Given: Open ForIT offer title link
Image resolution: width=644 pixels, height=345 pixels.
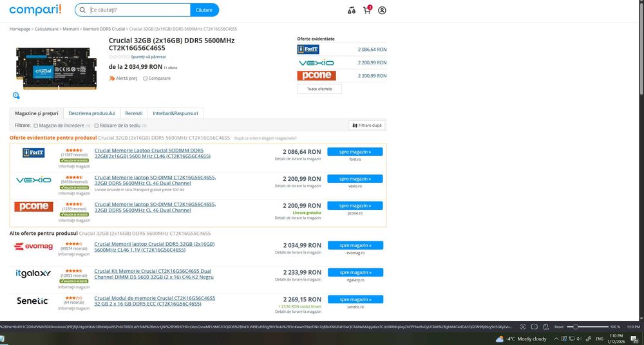Looking at the screenshot, I should point(153,153).
